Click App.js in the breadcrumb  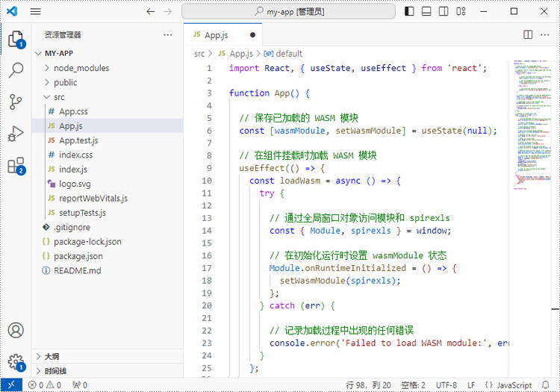coord(241,54)
